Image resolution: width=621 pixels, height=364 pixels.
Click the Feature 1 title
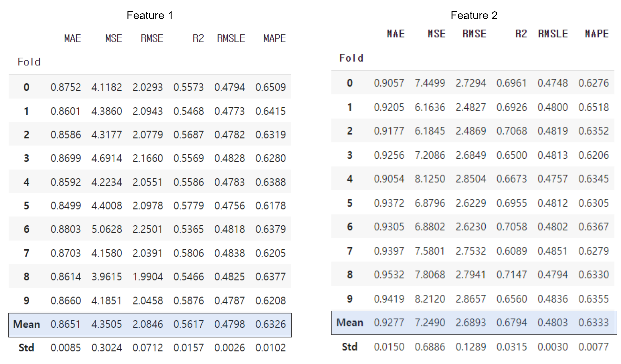(150, 16)
